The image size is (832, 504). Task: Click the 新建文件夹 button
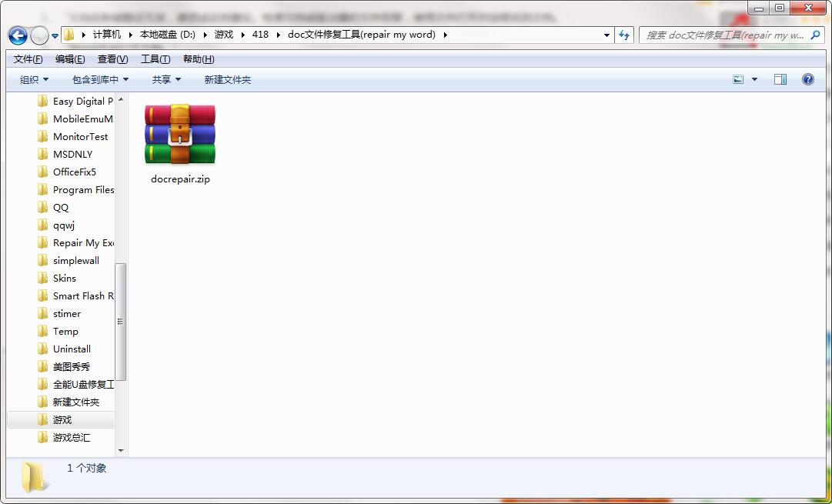[x=228, y=79]
